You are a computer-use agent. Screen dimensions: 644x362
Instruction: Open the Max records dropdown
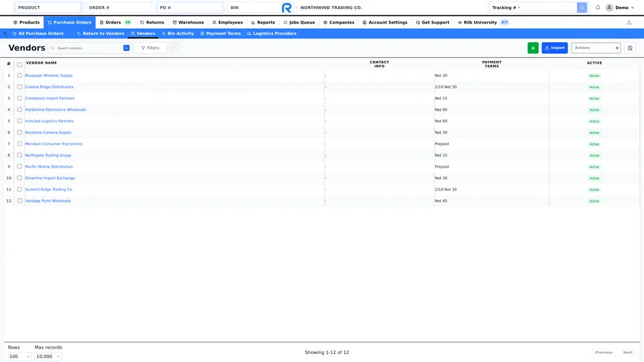tap(48, 356)
